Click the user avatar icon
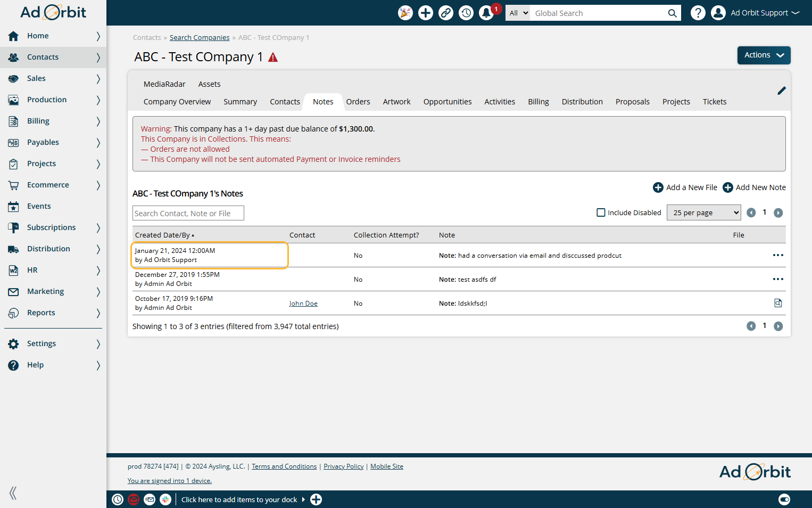The image size is (812, 508). pos(718,13)
